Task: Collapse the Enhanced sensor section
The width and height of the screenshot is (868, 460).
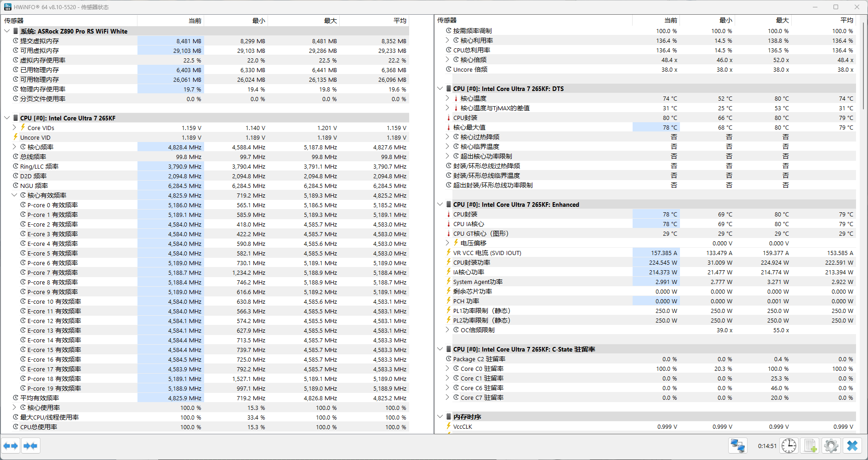Action: point(440,204)
